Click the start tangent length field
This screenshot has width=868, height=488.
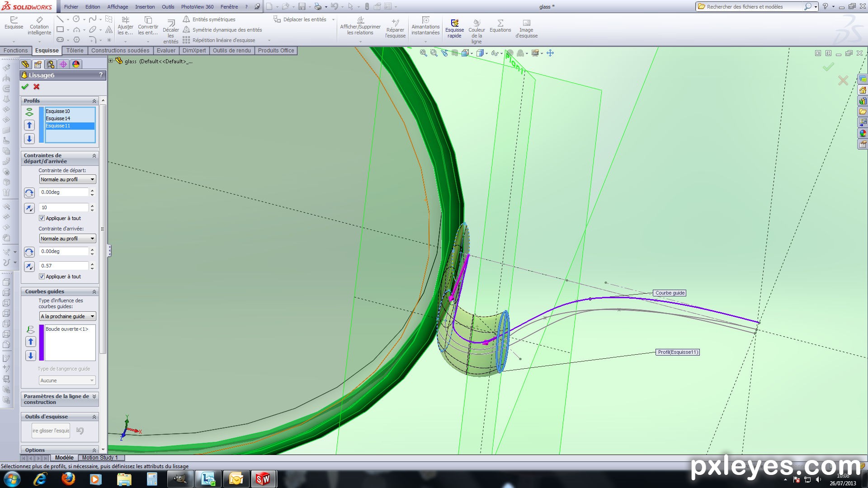[64, 207]
